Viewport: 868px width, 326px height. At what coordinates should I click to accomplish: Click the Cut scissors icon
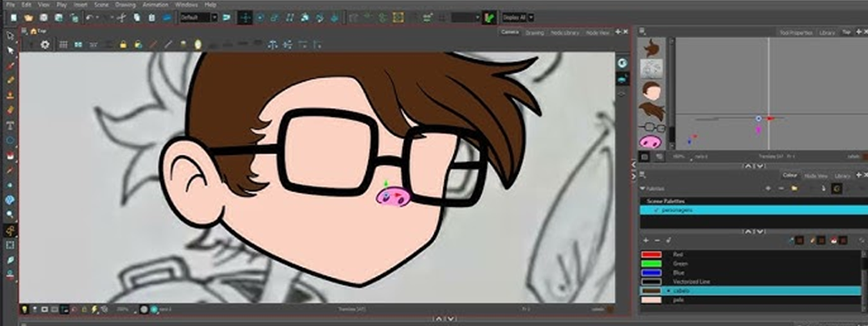pyautogui.click(x=121, y=18)
